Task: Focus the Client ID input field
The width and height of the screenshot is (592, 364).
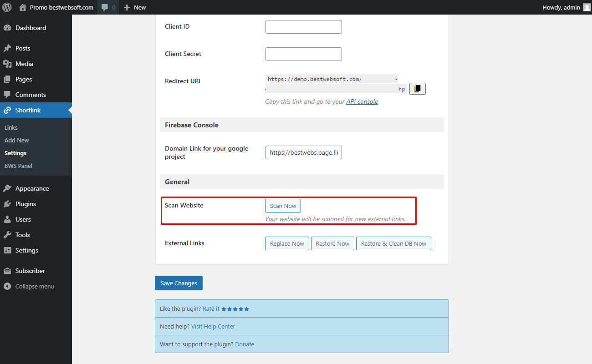Action: pyautogui.click(x=303, y=27)
